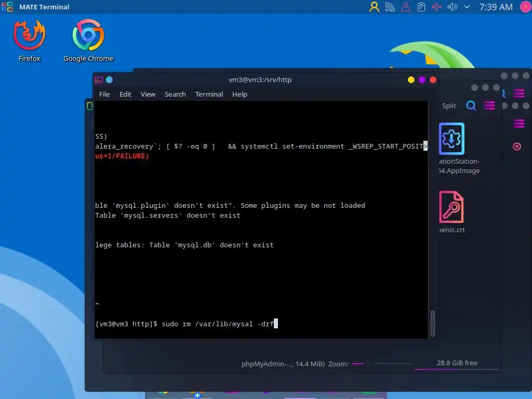Screen dimensions: 532x399
Task: Open the network feed icon in tray
Action: [390, 7]
